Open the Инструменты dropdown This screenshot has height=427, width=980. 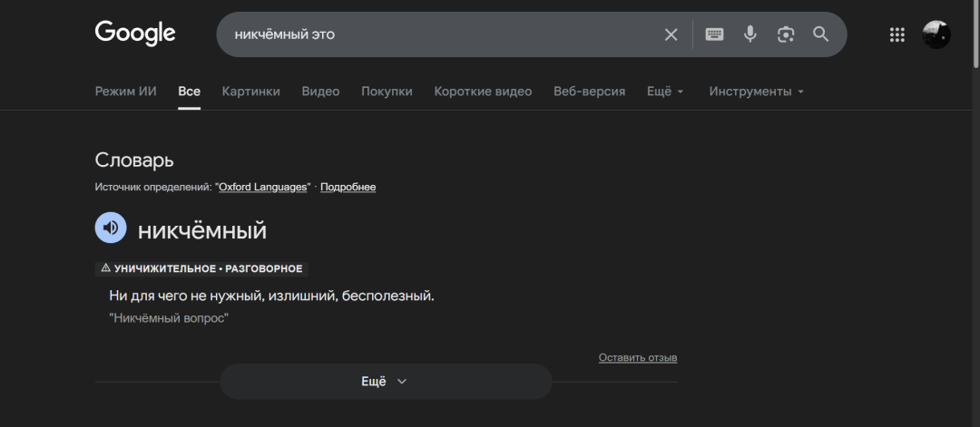[x=756, y=92]
